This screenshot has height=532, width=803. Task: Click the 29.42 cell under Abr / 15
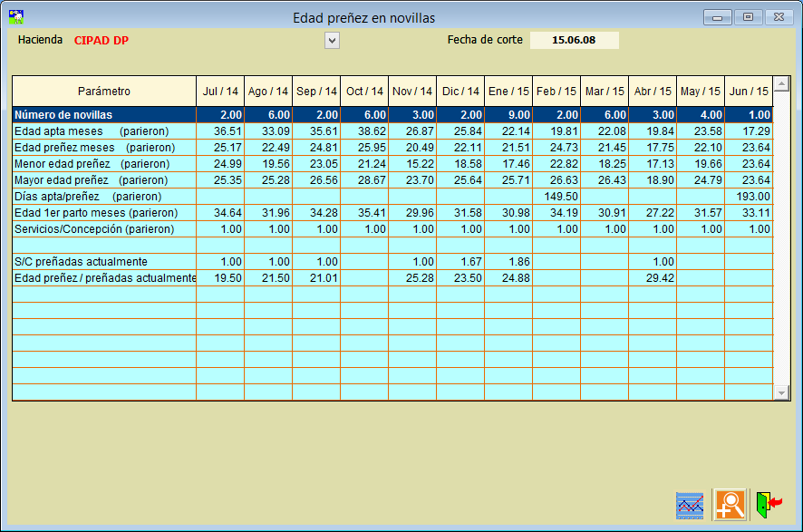coord(653,278)
